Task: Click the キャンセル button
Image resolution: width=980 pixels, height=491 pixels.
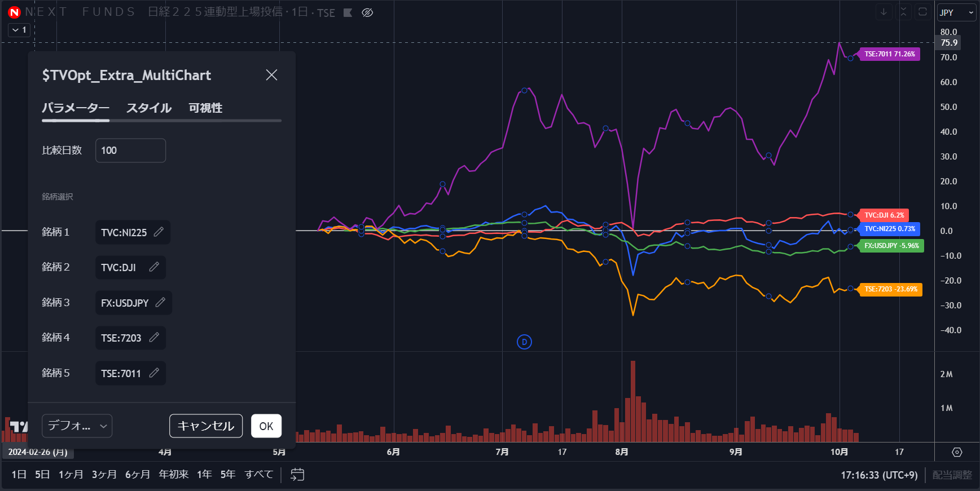Action: coord(206,426)
